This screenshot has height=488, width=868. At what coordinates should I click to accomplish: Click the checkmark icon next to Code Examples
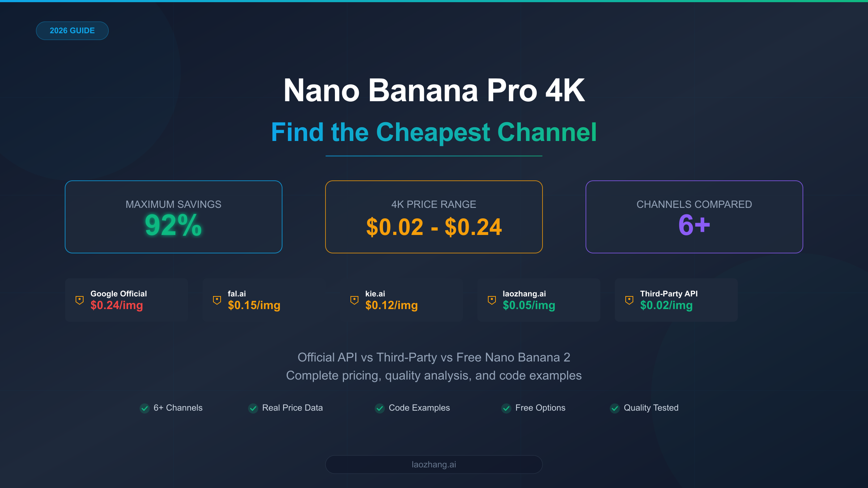pos(380,408)
